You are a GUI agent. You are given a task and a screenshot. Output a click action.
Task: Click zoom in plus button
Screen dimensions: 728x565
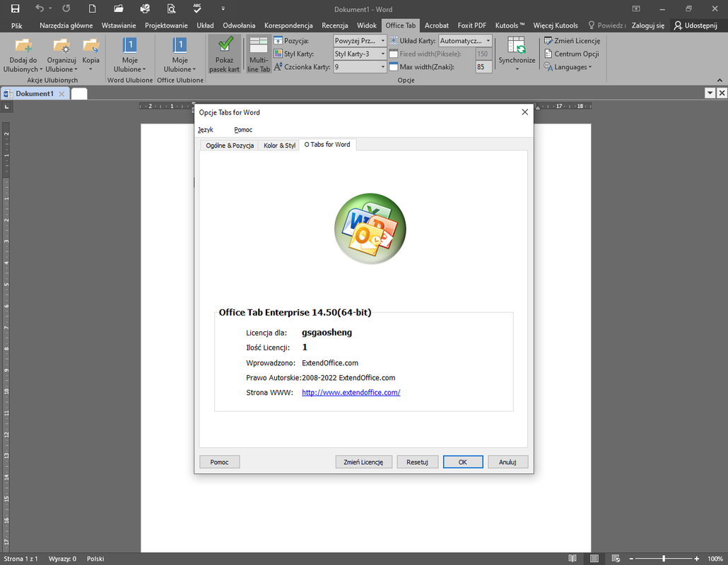697,559
